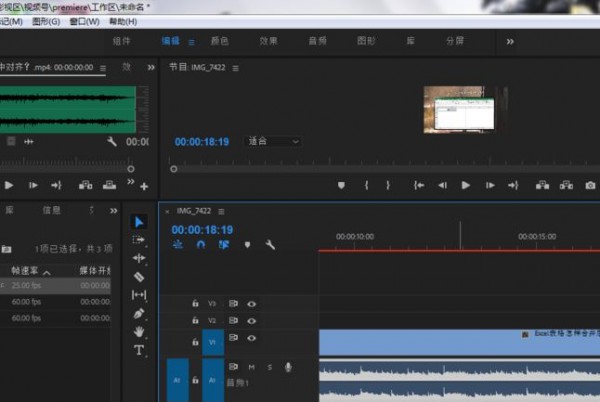Expand source panel tabs overflow

151,68
